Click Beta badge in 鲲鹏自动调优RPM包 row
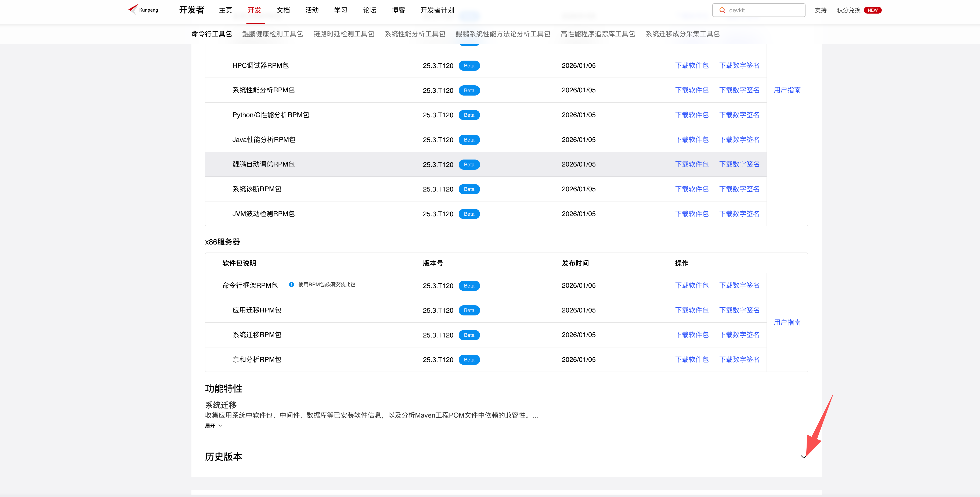 click(469, 164)
